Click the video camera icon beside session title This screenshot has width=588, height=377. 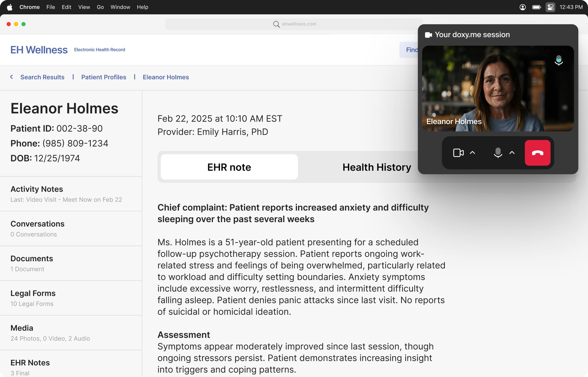(x=428, y=35)
